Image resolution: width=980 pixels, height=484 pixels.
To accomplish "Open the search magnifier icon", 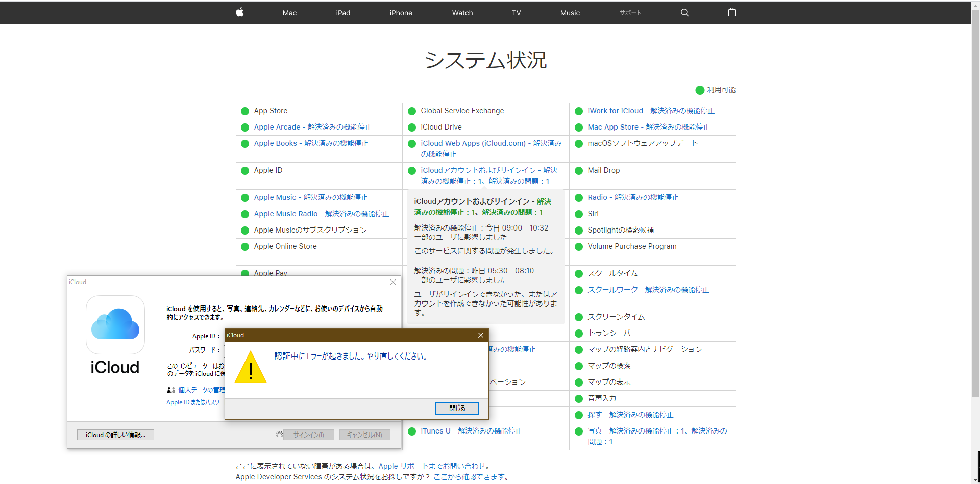I will (684, 13).
